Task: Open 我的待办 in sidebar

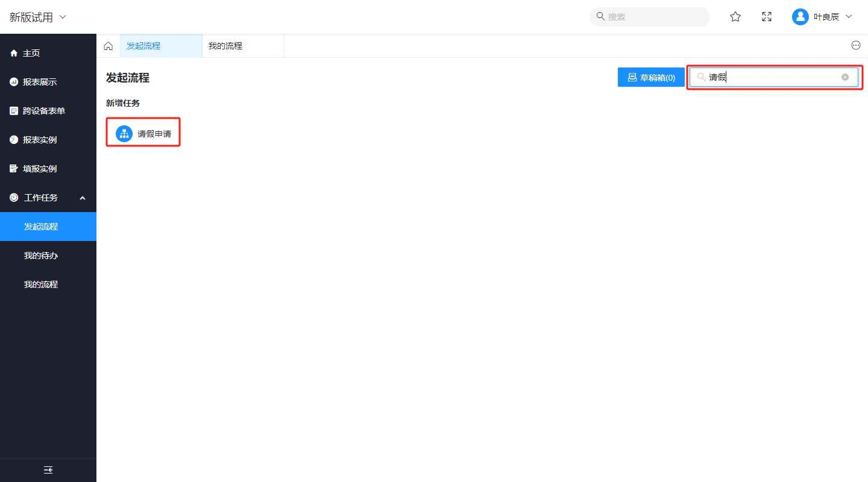Action: point(41,255)
